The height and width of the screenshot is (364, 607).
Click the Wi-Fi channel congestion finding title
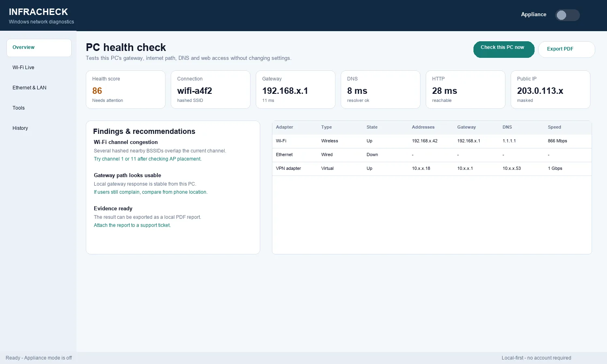click(x=126, y=142)
